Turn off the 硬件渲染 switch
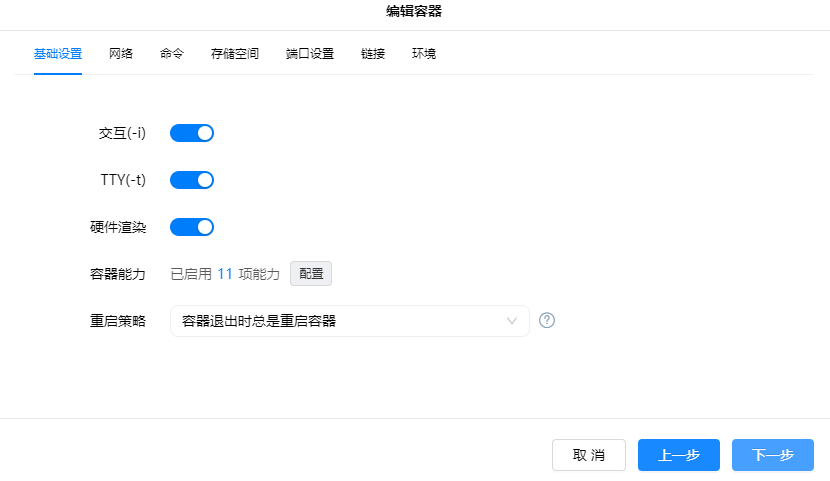 [192, 227]
